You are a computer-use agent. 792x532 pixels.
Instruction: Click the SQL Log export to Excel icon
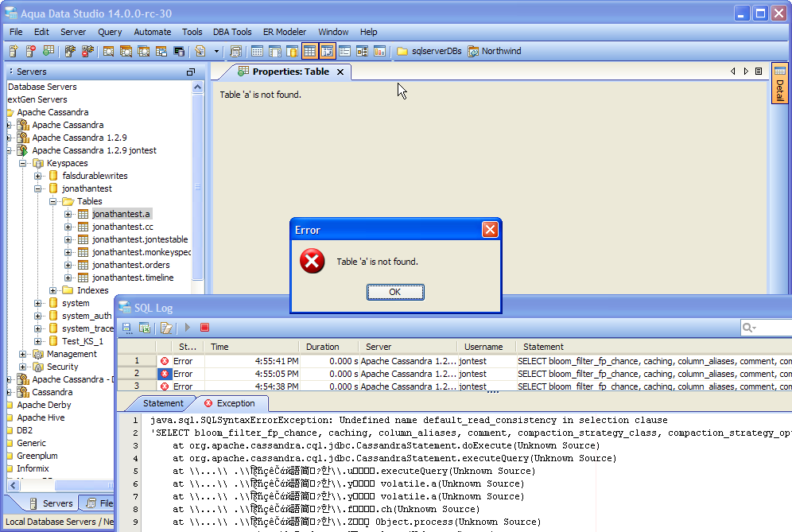click(x=145, y=328)
